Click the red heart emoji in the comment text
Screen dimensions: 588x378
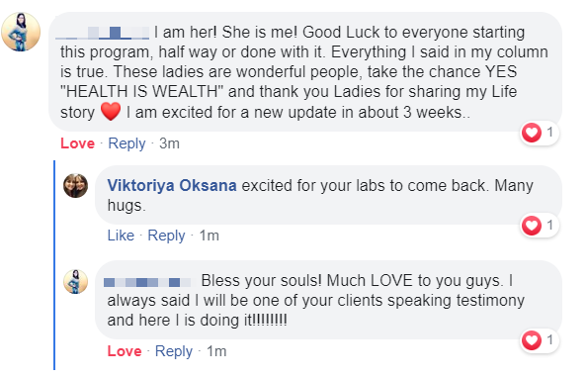point(111,112)
